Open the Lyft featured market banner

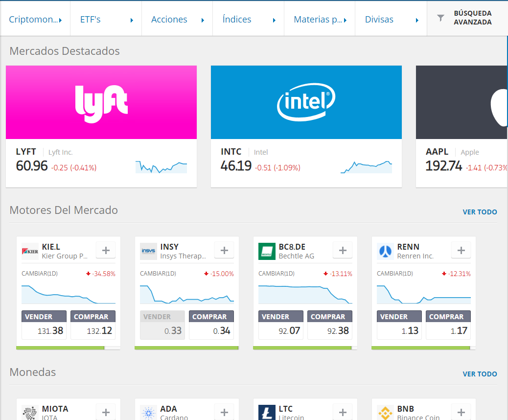click(x=101, y=102)
